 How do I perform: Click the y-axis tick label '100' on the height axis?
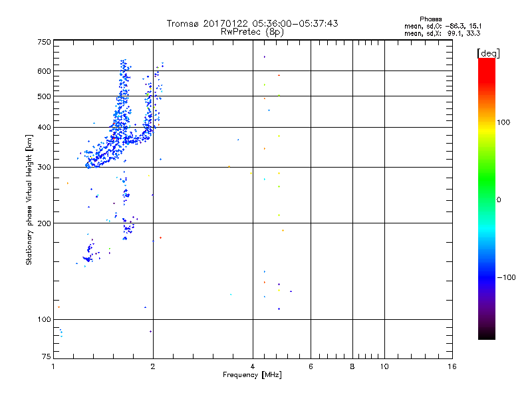tap(44, 320)
